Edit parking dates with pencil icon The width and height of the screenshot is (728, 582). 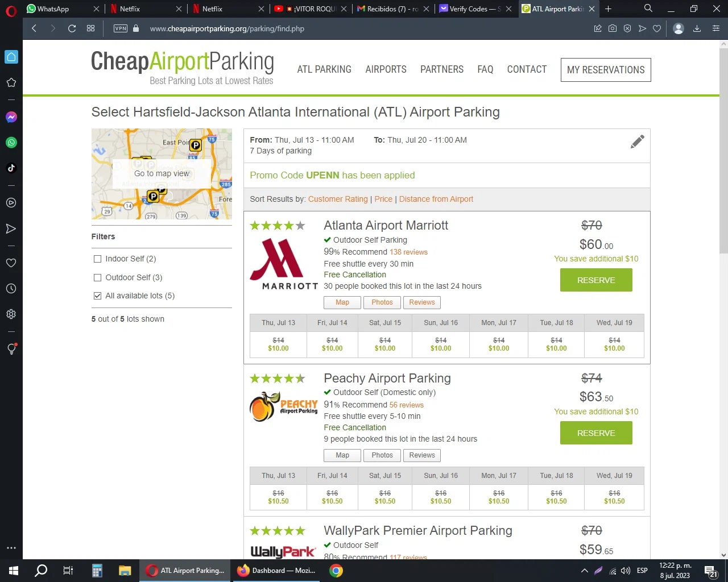tap(637, 142)
